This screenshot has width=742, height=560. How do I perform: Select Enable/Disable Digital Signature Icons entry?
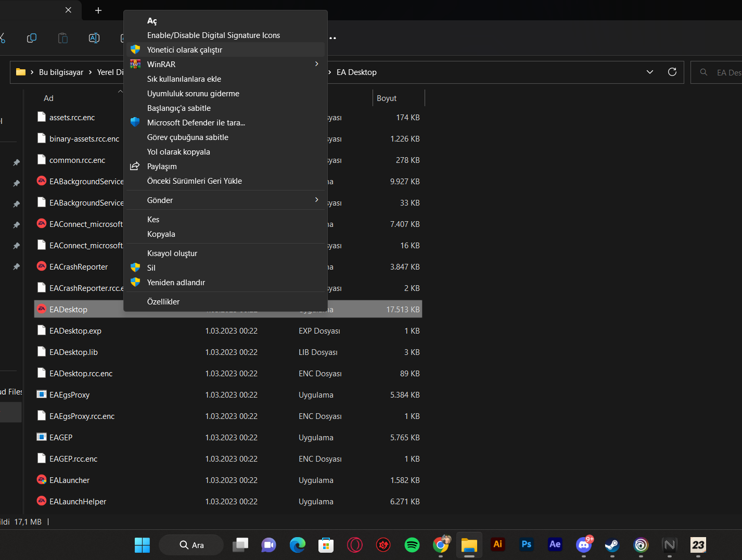point(225,35)
